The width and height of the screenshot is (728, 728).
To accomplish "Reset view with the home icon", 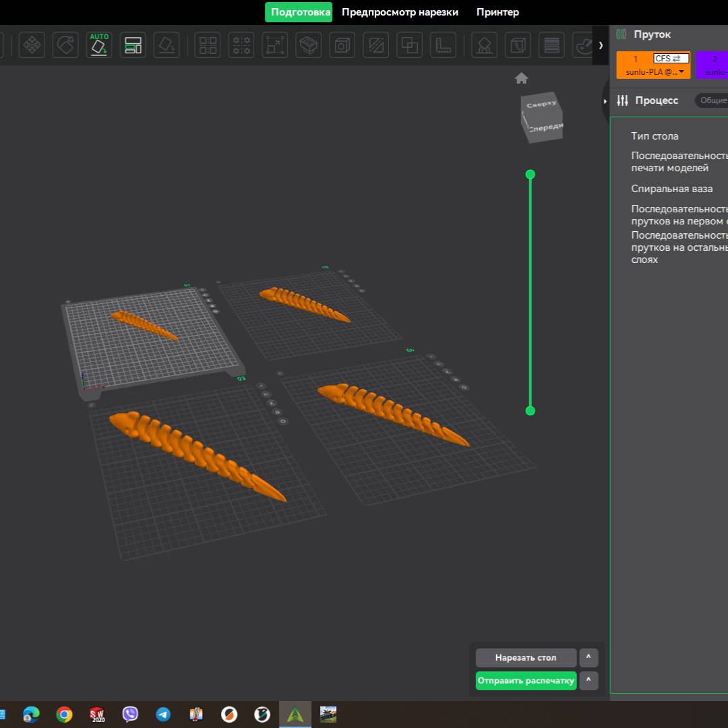I will [x=521, y=78].
